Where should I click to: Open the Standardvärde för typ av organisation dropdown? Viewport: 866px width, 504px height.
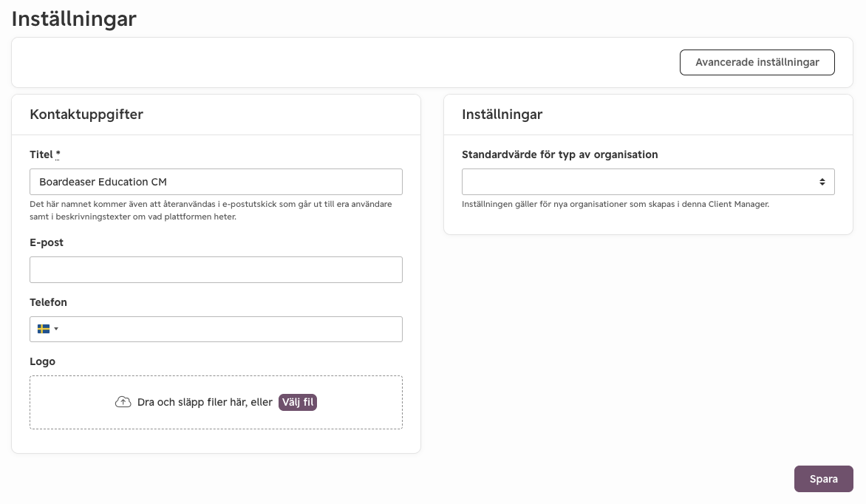click(648, 182)
